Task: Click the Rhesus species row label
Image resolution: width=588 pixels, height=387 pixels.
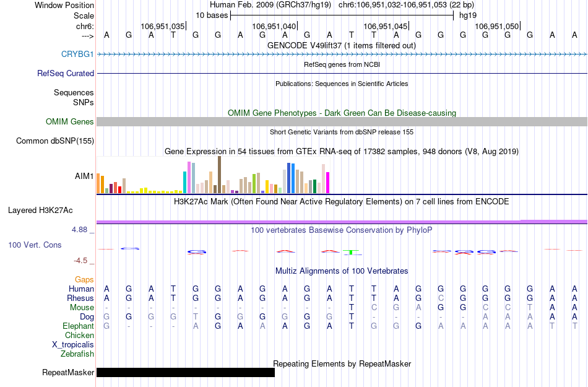Action: [x=80, y=298]
